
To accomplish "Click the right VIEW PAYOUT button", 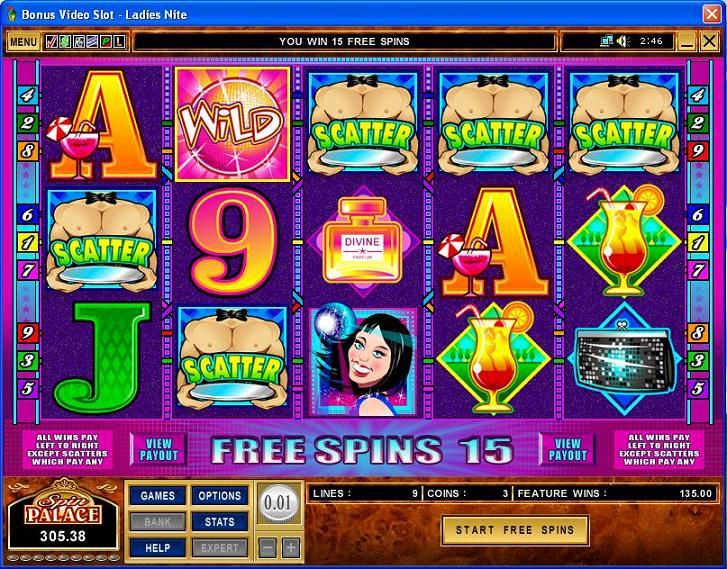I will coord(568,449).
